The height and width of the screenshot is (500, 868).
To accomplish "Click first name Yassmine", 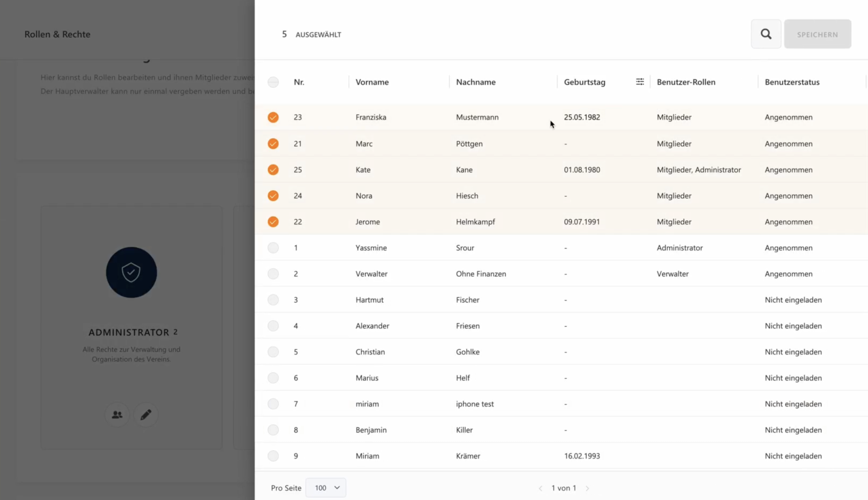I will [371, 248].
